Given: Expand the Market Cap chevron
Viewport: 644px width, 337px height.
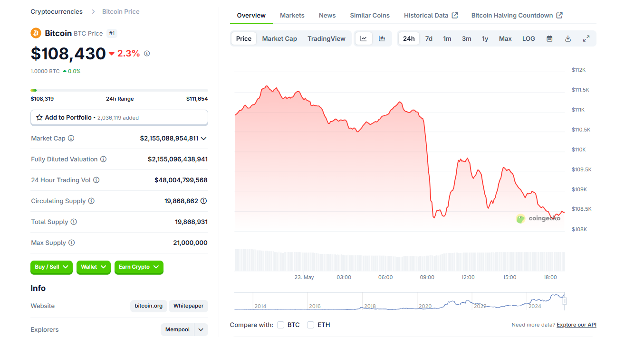Looking at the screenshot, I should point(204,139).
